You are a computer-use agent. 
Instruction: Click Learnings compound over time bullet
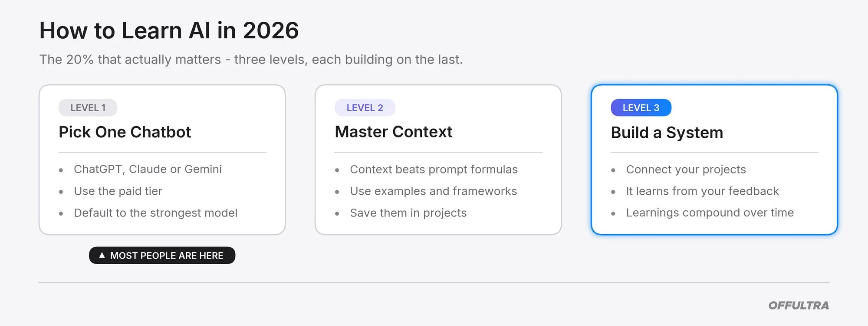pos(710,213)
